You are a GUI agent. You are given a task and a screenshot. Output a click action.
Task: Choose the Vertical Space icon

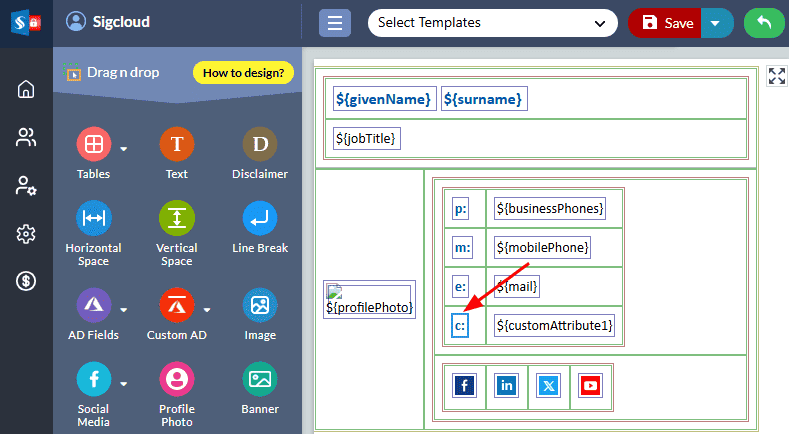(x=176, y=218)
